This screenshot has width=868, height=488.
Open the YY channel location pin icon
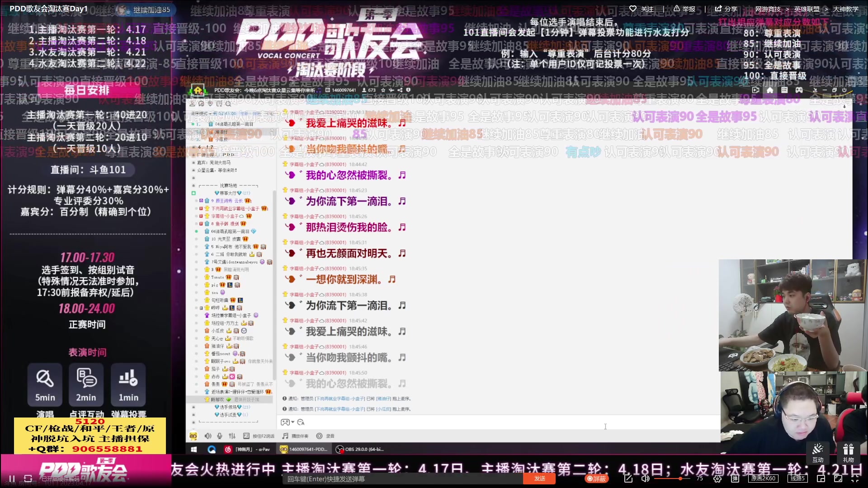[210, 103]
